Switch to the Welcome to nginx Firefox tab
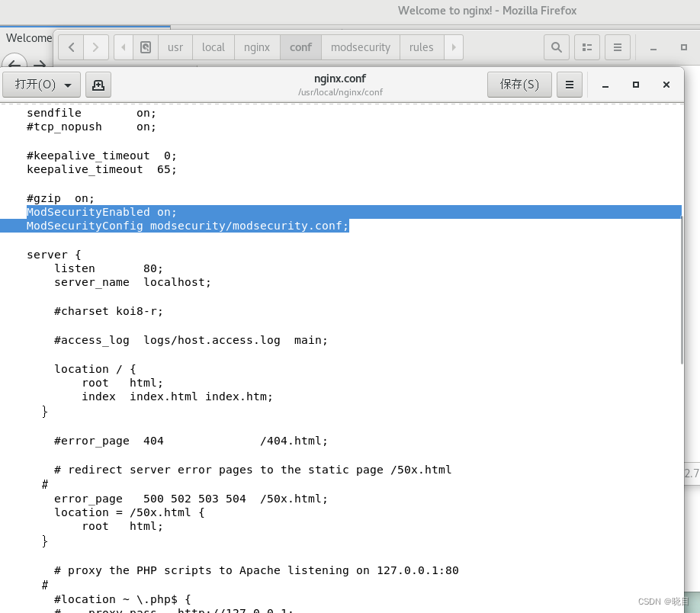Screen dimensions: 700x613 pos(28,37)
